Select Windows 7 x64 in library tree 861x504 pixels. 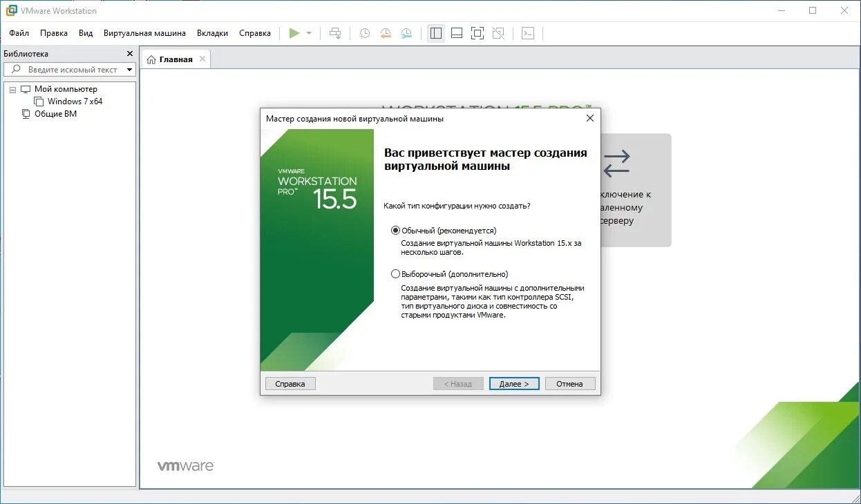pos(75,101)
